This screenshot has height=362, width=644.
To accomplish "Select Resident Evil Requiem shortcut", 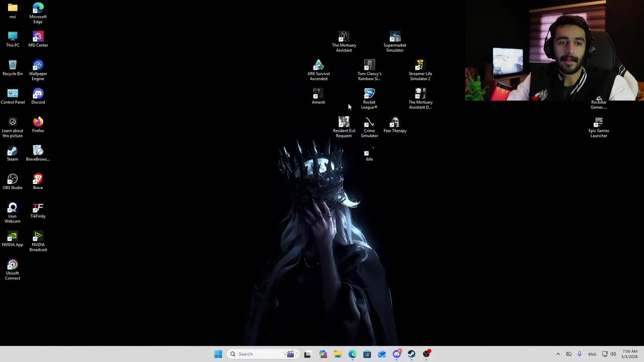I will [x=344, y=127].
